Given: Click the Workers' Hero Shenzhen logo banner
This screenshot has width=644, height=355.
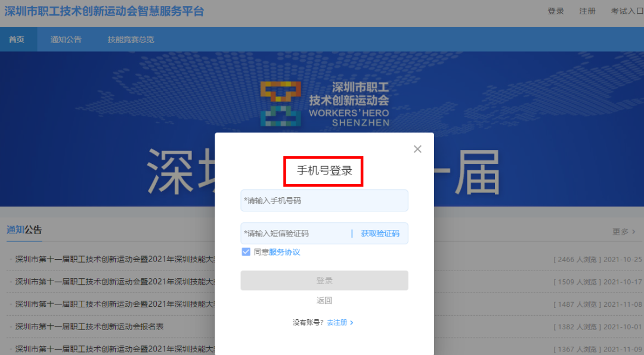Looking at the screenshot, I should coord(324,104).
